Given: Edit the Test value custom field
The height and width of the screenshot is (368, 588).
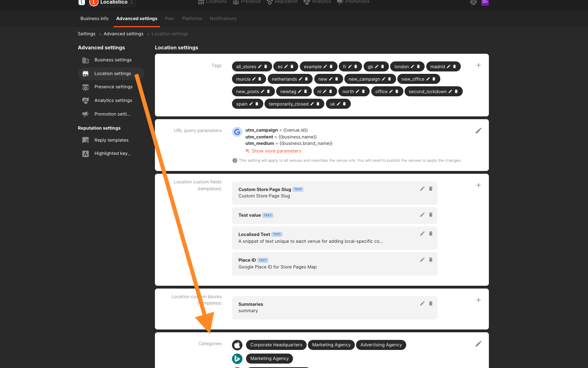Looking at the screenshot, I should 422,215.
